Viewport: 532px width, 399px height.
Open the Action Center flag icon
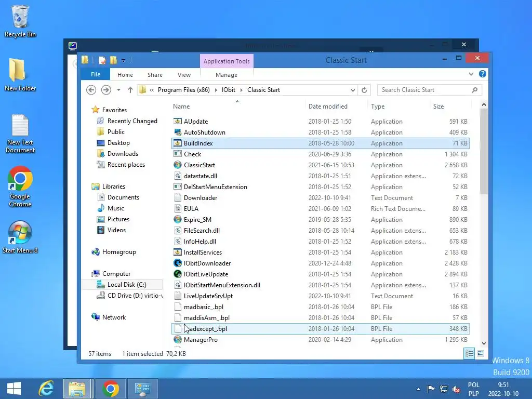pos(431,389)
